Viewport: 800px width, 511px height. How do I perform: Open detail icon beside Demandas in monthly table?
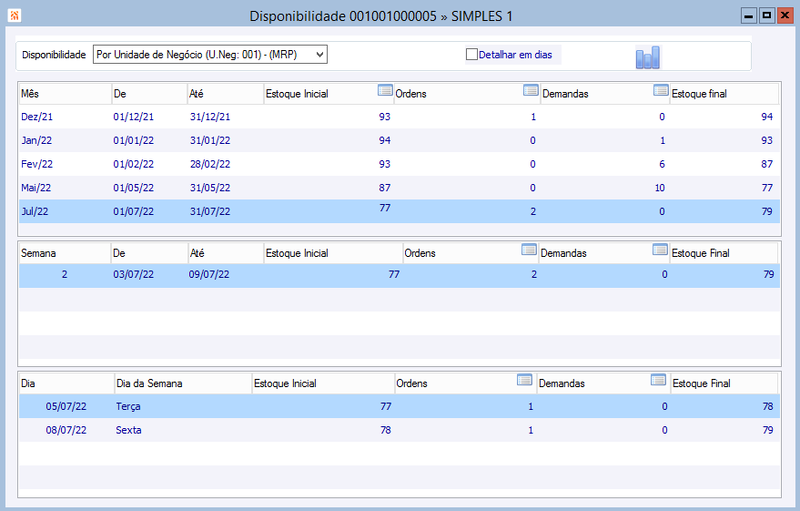coord(531,90)
